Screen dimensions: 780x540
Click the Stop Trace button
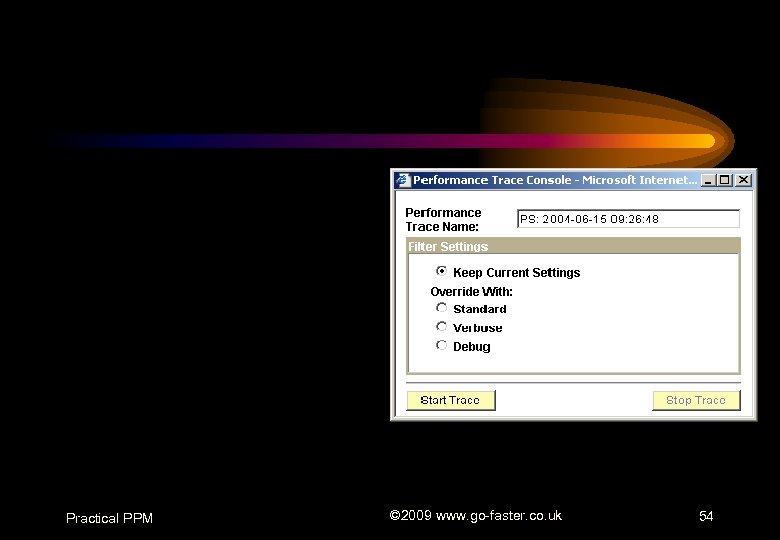[696, 400]
